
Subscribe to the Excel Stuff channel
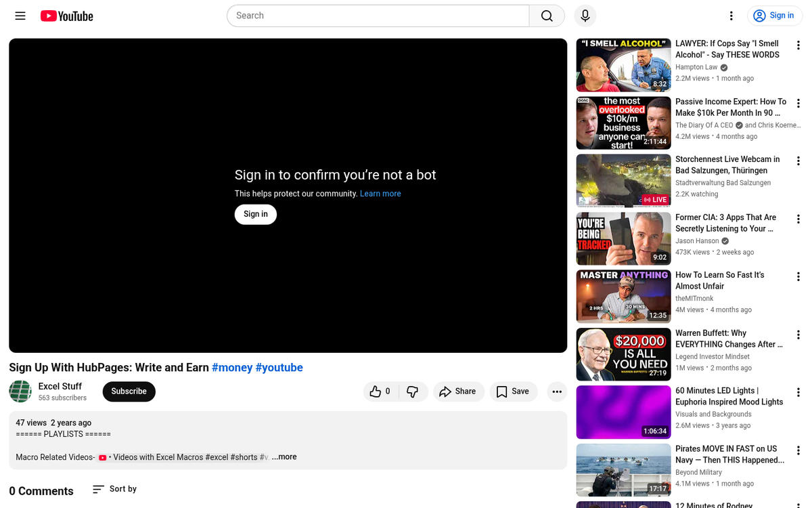129,391
